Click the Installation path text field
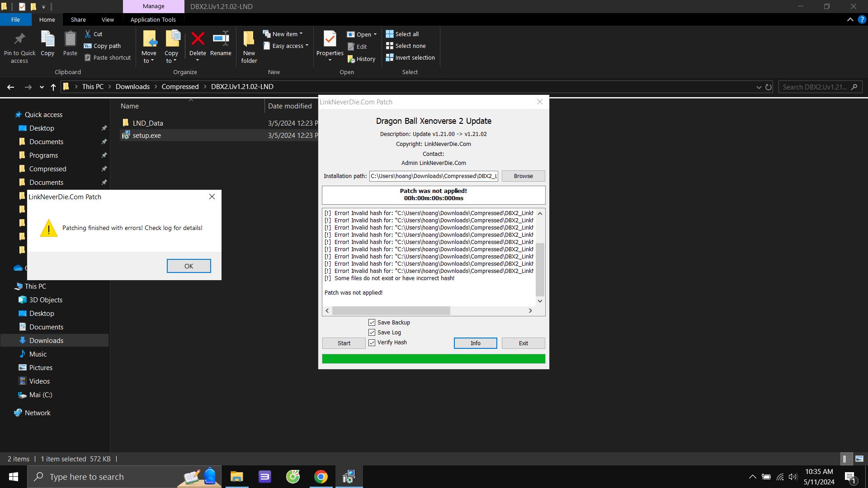Image resolution: width=868 pixels, height=488 pixels. pos(433,176)
